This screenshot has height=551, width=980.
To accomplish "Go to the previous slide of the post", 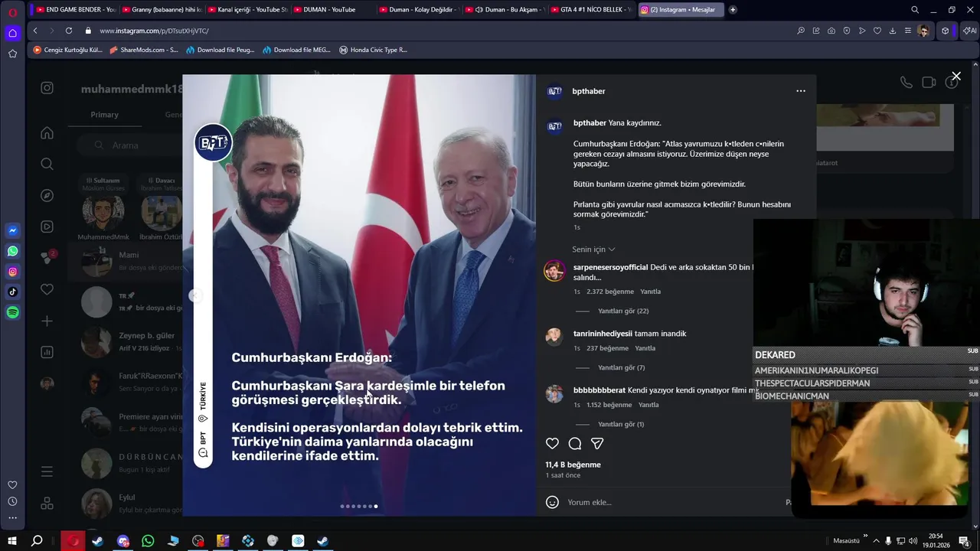I will coord(194,295).
